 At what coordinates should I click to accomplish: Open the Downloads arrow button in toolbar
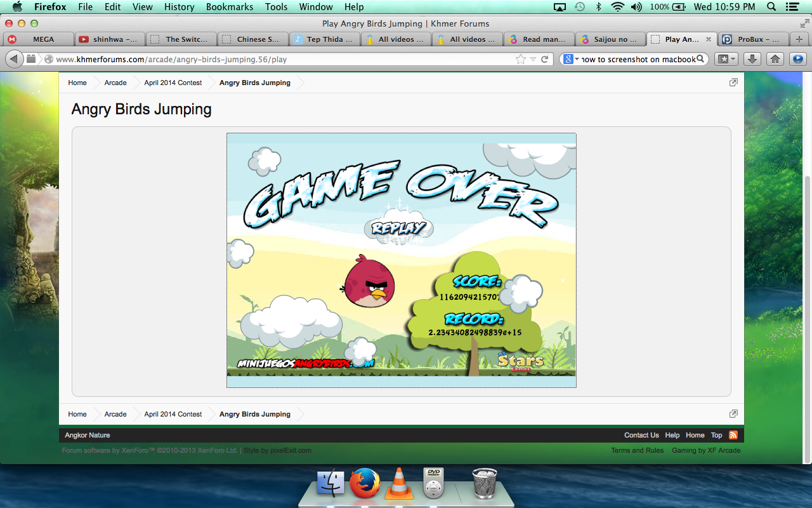point(752,59)
